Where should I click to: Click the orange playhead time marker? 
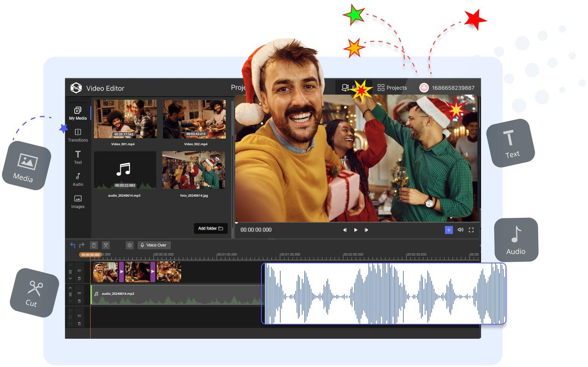pos(91,255)
